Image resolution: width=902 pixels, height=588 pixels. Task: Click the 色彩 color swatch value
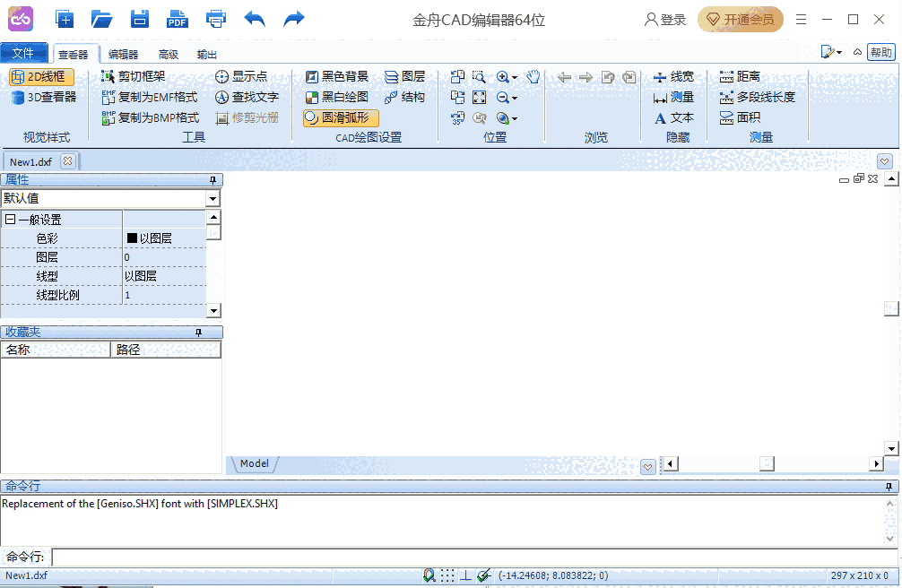point(132,238)
